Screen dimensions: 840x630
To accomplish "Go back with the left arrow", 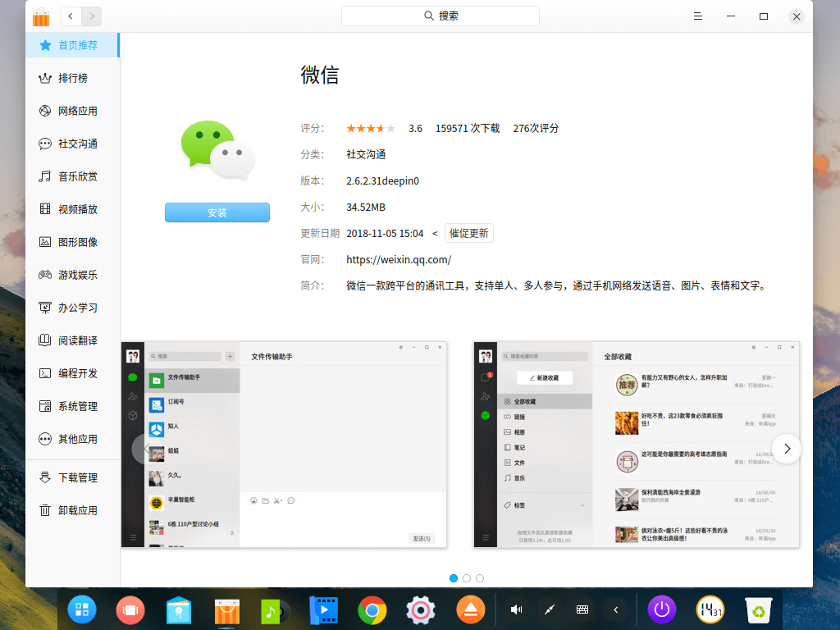I will 71,16.
